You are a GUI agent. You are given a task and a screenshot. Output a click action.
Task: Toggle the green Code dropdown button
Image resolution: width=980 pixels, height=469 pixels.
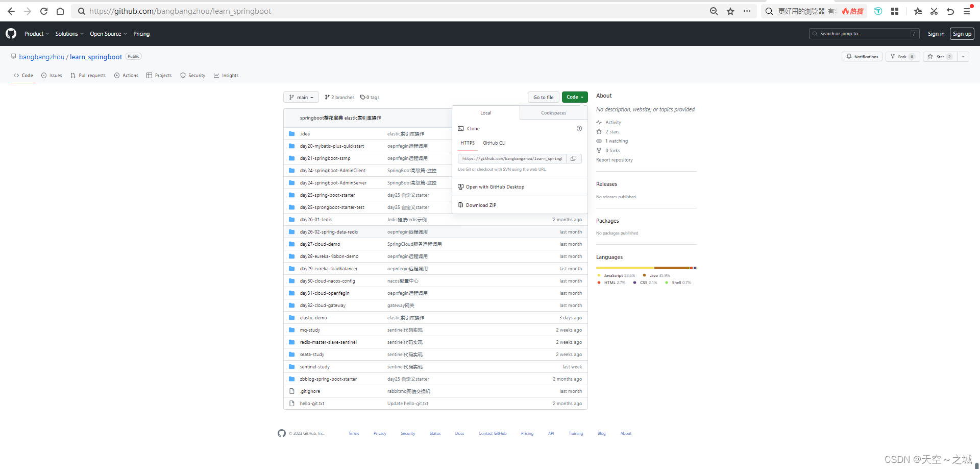coord(575,97)
